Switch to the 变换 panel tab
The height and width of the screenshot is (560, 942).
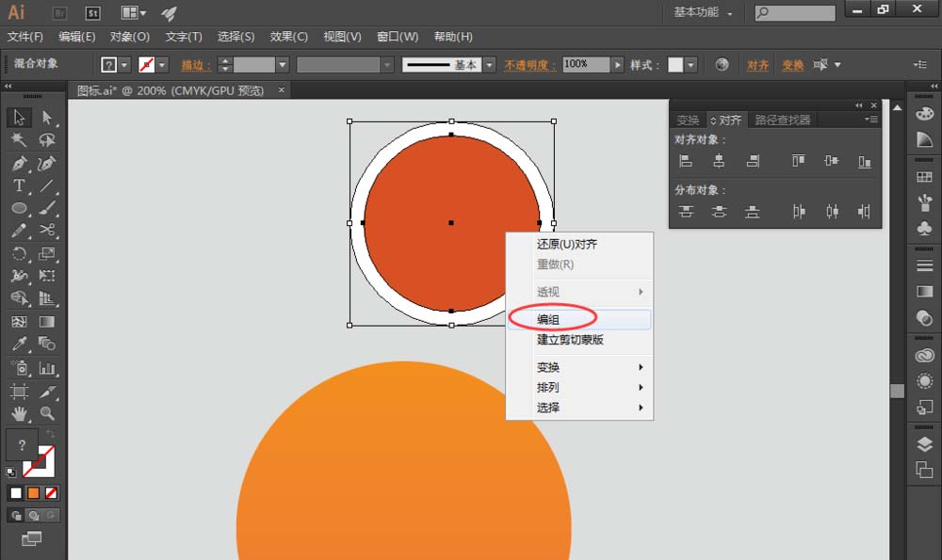(x=688, y=120)
